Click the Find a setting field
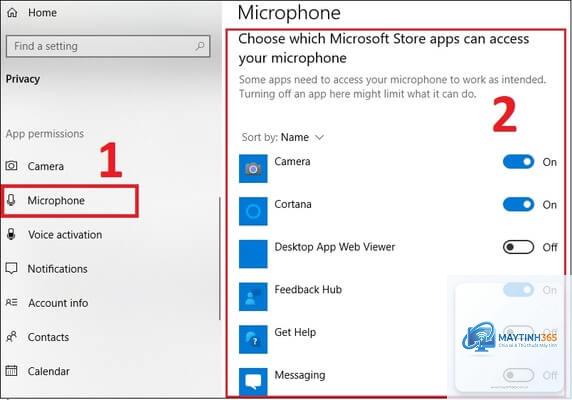 click(x=108, y=46)
